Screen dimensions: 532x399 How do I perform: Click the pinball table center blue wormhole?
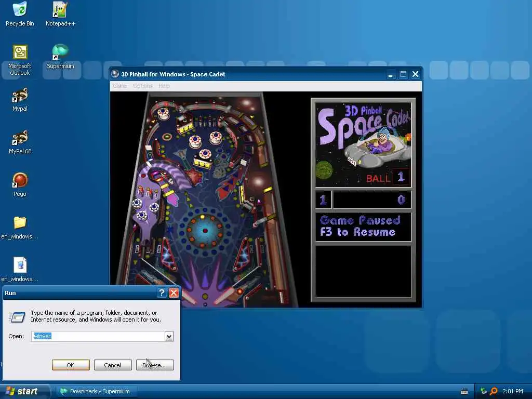click(x=205, y=231)
